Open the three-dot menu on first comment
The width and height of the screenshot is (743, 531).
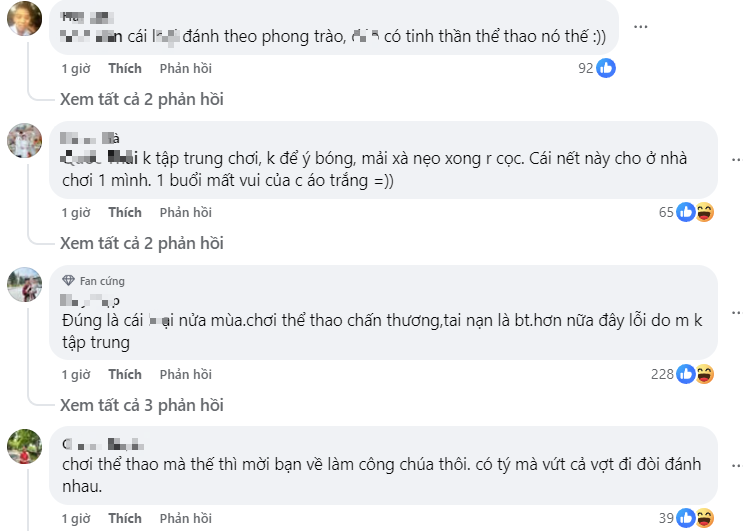tap(642, 26)
